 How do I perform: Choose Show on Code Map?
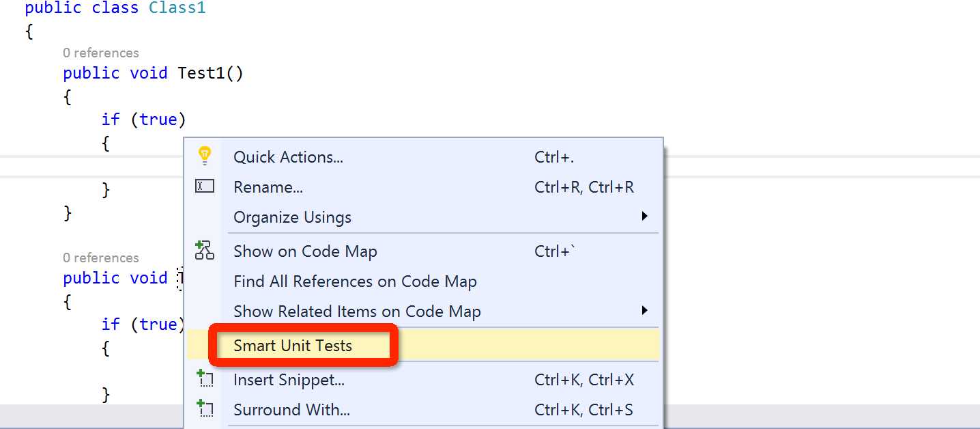point(305,251)
